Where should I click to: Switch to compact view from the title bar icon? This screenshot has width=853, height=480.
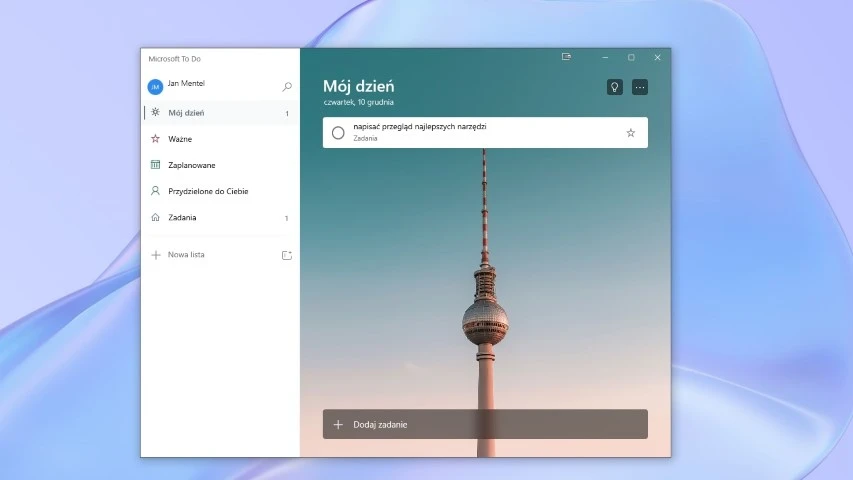[x=566, y=57]
